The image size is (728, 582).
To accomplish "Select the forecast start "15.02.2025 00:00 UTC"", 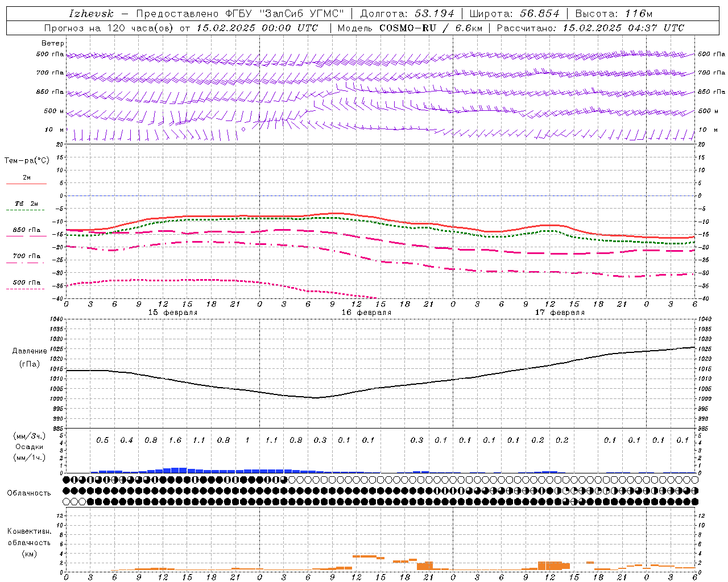I will pyautogui.click(x=257, y=28).
